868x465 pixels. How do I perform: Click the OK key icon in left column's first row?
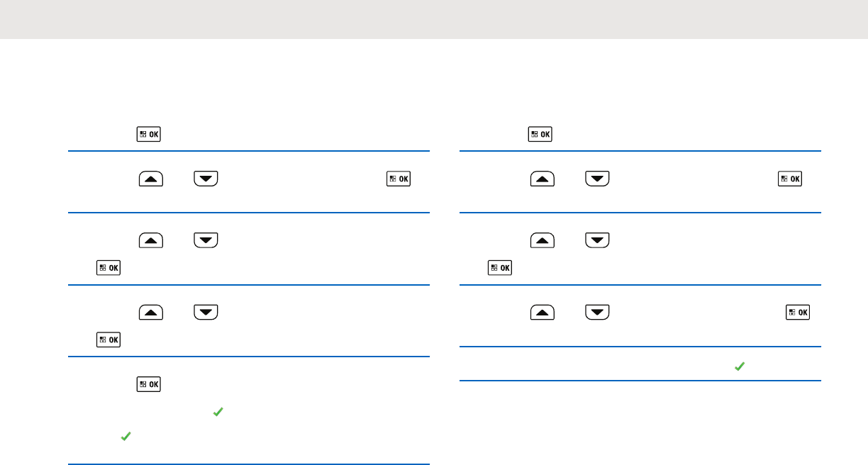point(148,134)
